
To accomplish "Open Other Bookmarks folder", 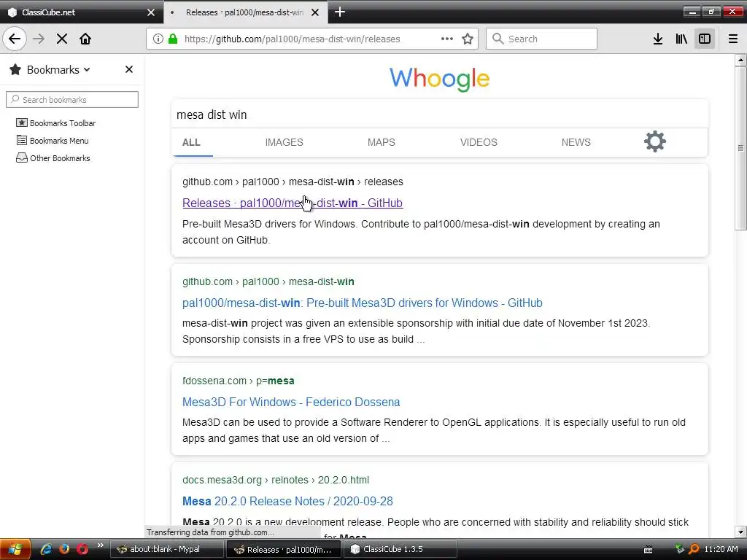I will click(53, 158).
